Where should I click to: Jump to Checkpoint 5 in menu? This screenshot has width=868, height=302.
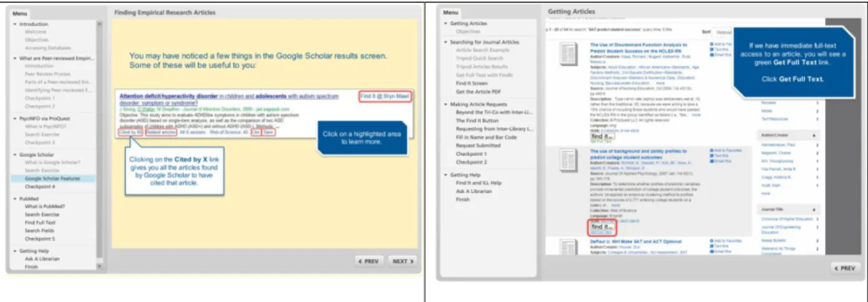(x=40, y=239)
